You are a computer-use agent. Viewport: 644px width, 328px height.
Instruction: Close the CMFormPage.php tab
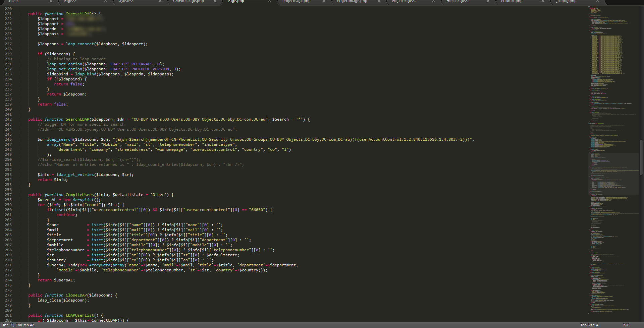coord(215,1)
